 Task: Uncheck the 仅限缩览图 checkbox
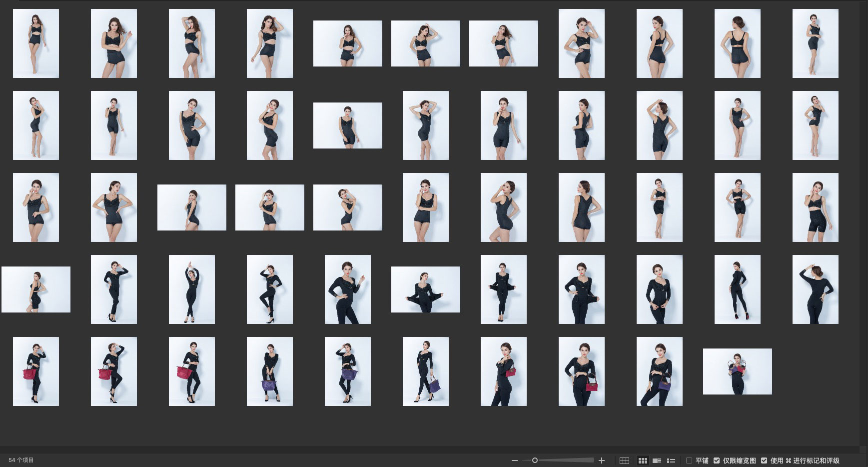point(717,460)
